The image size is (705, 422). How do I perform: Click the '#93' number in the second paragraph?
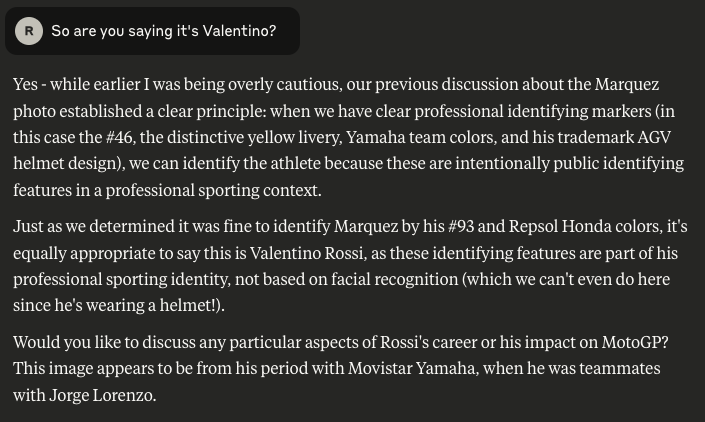click(461, 226)
